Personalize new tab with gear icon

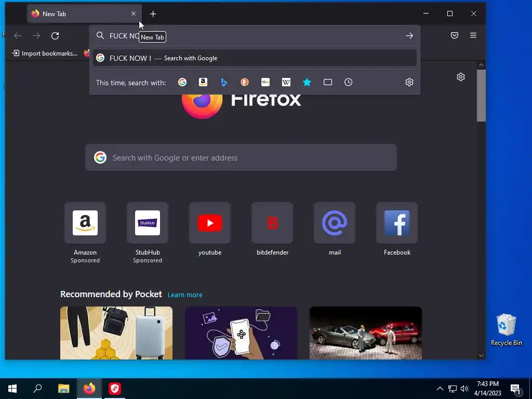coord(461,77)
